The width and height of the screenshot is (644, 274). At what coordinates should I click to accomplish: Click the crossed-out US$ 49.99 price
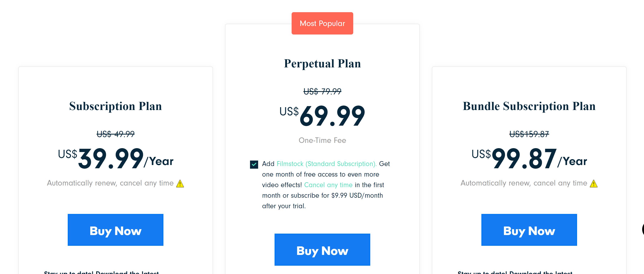(116, 134)
